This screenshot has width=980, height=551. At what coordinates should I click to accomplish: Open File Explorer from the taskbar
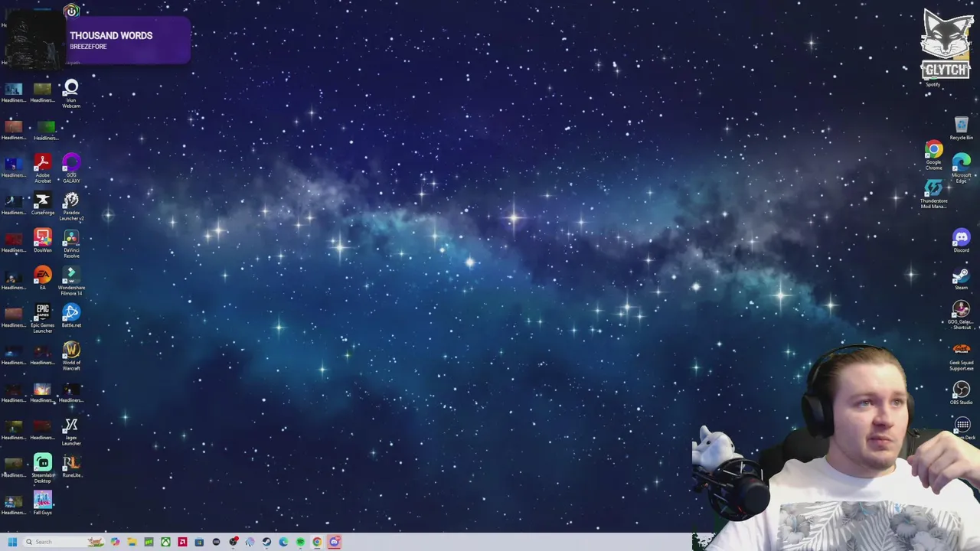132,542
